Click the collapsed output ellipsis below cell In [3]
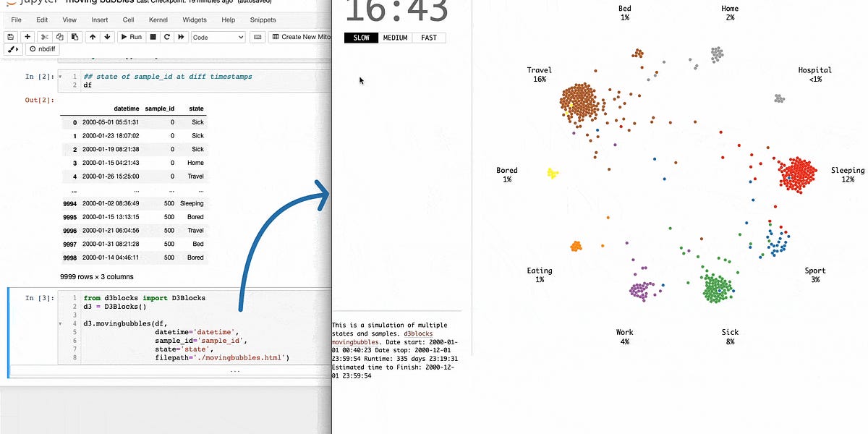868x434 pixels. 234,371
